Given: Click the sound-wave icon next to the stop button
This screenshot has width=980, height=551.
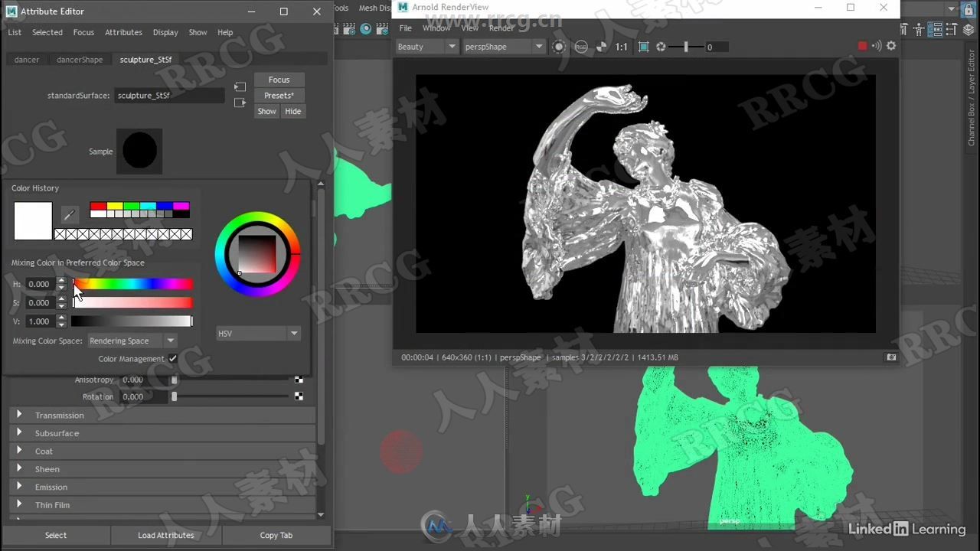Looking at the screenshot, I should pos(877,46).
